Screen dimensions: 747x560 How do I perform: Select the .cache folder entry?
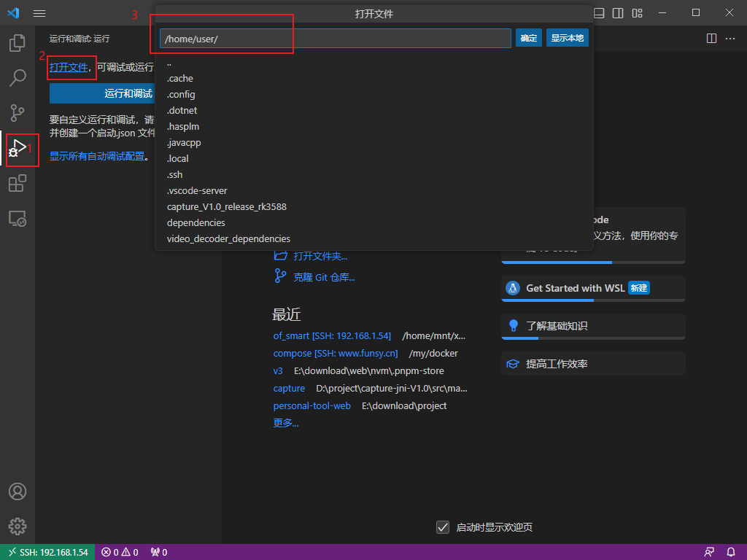pos(374,78)
